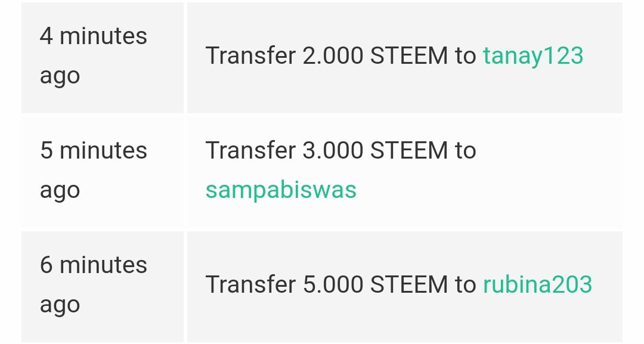
Task: Click the word "to" before tanay123
Action: (x=465, y=56)
